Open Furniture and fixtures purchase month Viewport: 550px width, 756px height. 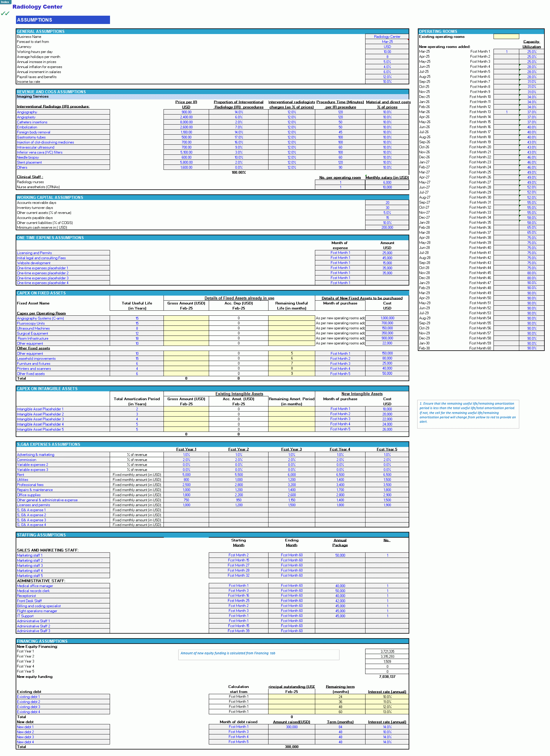pyautogui.click(x=340, y=364)
